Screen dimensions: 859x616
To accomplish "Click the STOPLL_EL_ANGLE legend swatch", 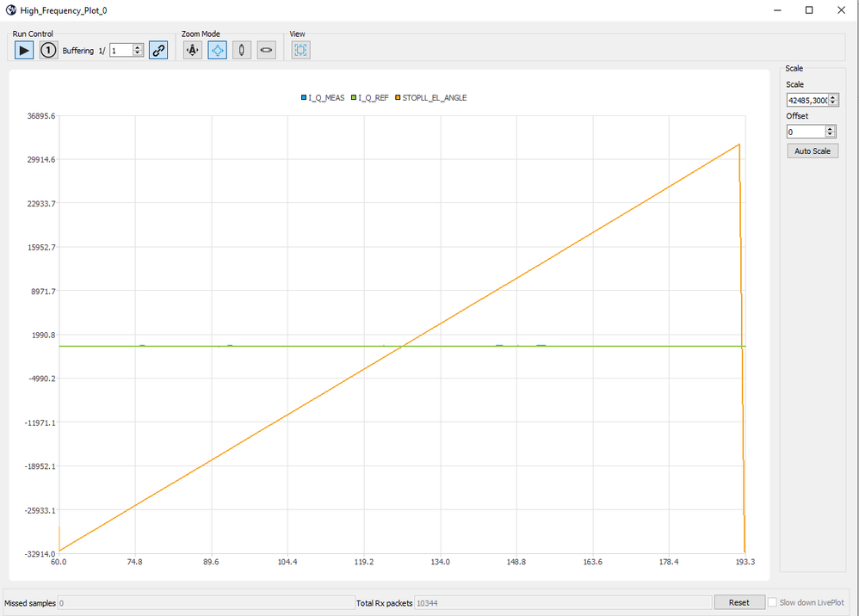I will click(398, 97).
